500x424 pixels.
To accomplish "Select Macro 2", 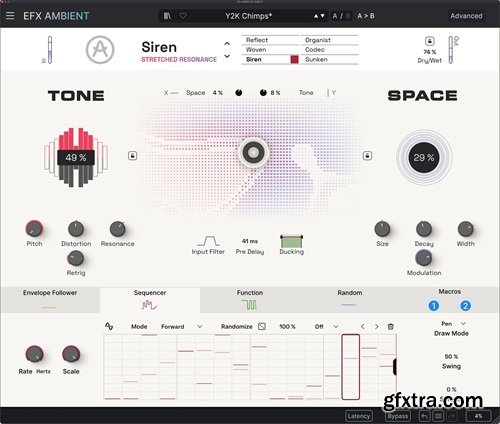I will tap(465, 306).
